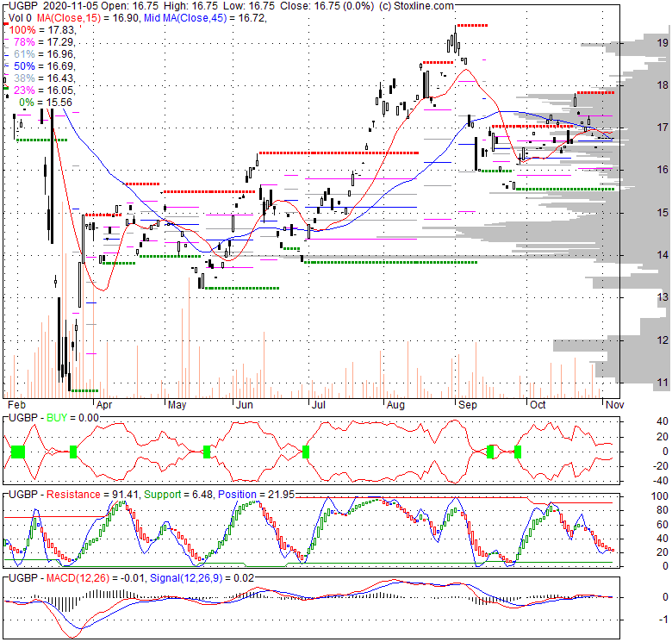Click the green support line near 11 in March
Viewport: 672px width, 642px height.
point(84,390)
